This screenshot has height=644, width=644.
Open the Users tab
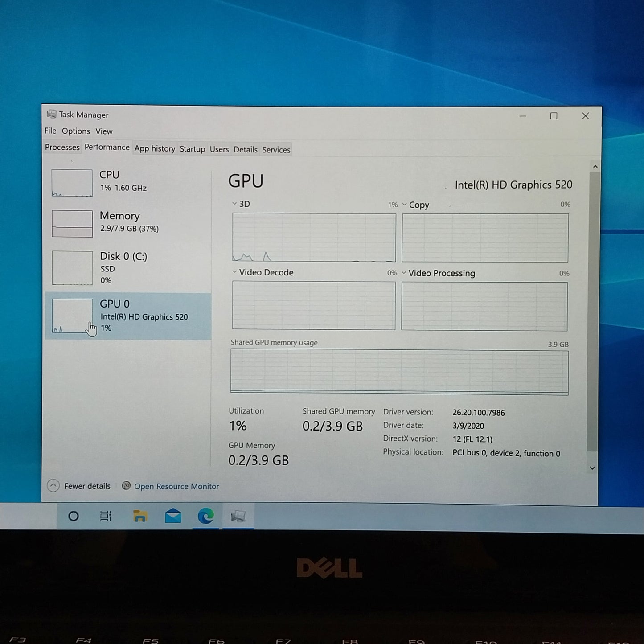coord(219,149)
